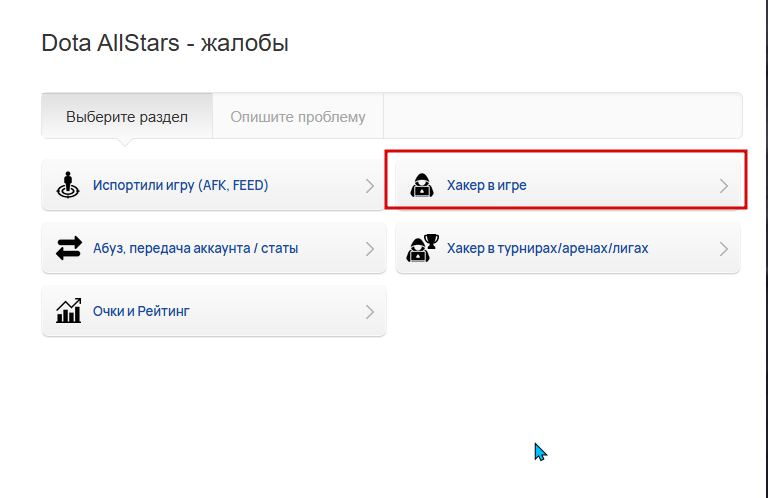Expand the chevron on Хакер в турнирах/аренах/лигах
Image resolution: width=768 pixels, height=498 pixels.
point(724,249)
